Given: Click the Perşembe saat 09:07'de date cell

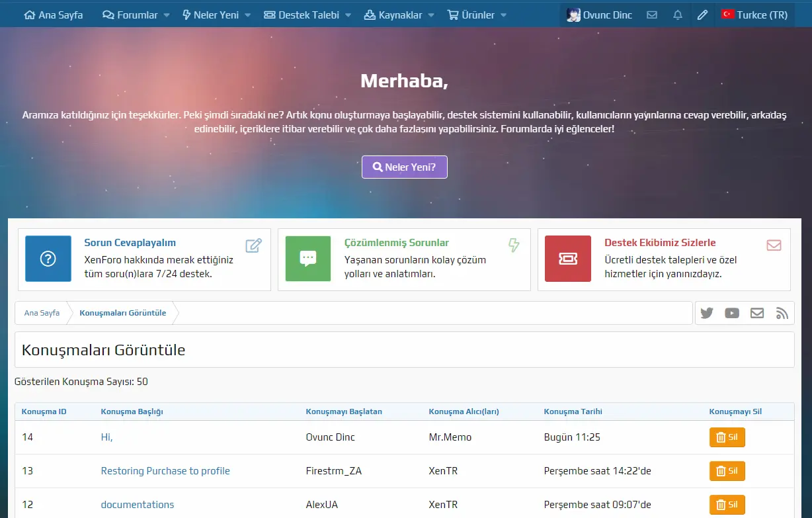Looking at the screenshot, I should [597, 505].
